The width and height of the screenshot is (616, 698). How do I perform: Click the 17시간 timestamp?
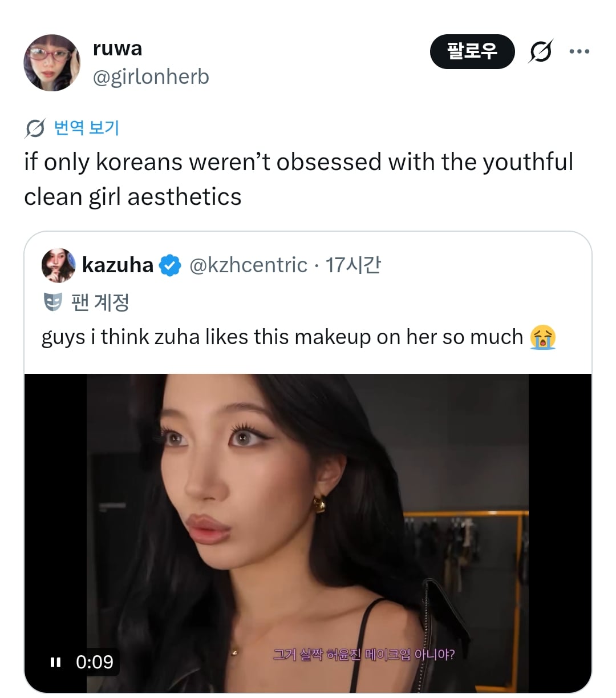coord(353,265)
